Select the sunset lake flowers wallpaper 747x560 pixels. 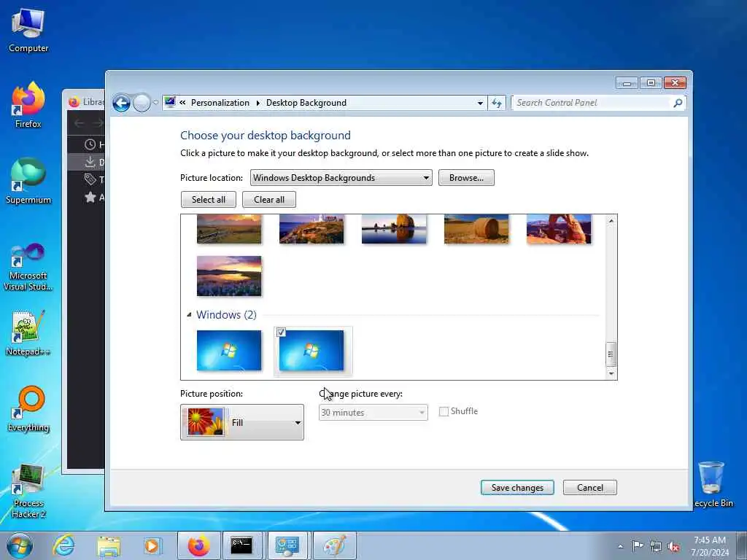pyautogui.click(x=229, y=276)
